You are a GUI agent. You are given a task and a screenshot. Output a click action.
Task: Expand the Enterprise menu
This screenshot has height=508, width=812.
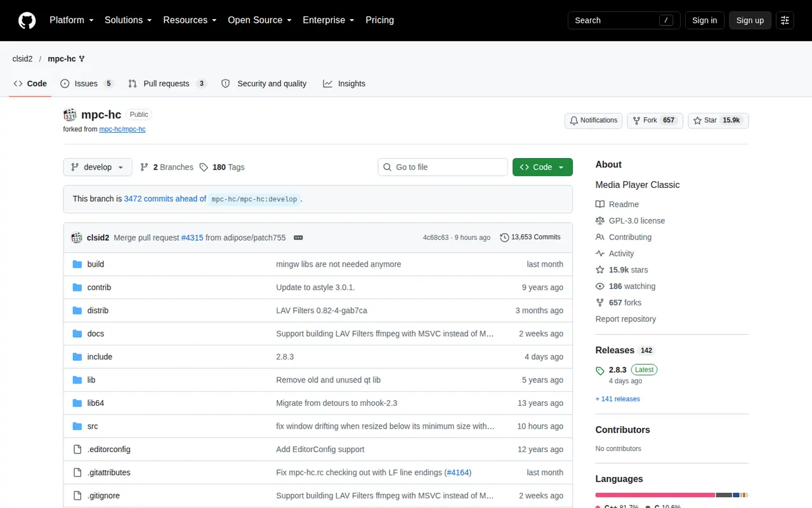pyautogui.click(x=329, y=20)
